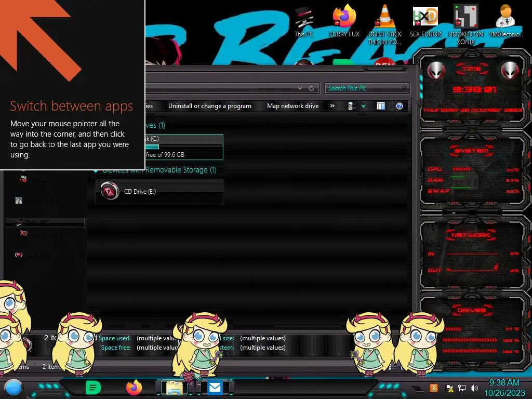Launch the VM0Technic desktop shortcut
532x399 pixels.
coord(506,20)
